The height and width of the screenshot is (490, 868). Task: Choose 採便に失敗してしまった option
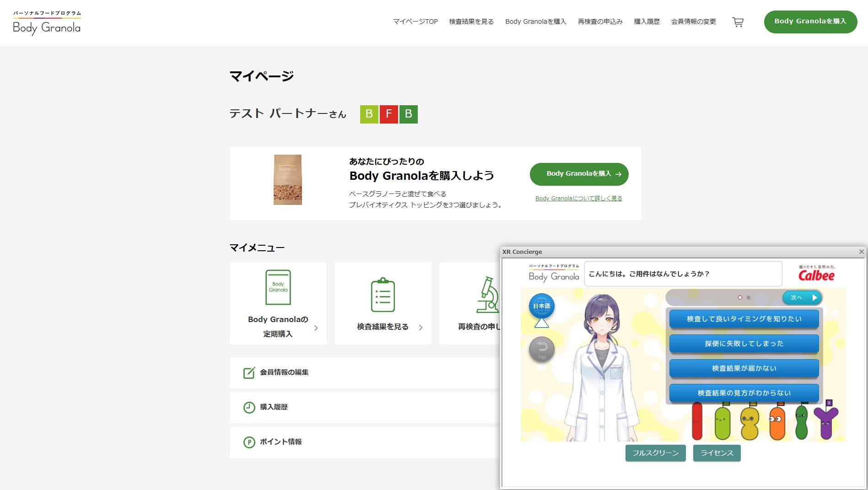744,344
